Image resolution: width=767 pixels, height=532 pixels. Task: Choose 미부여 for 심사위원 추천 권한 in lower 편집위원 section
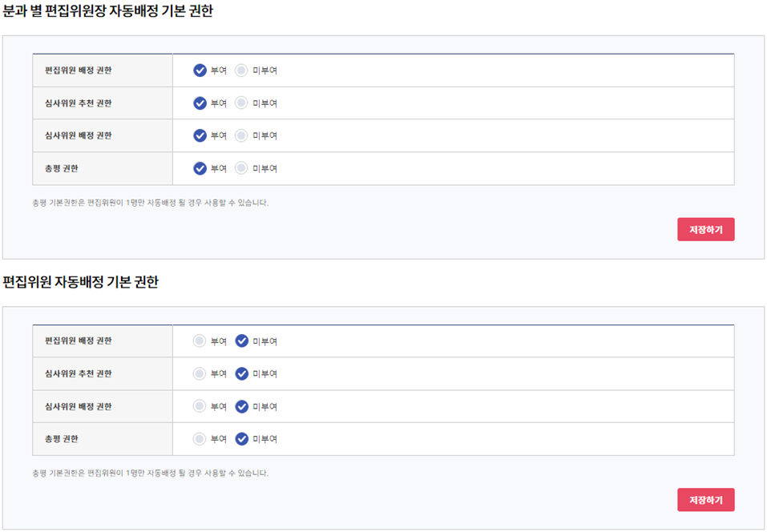tap(242, 373)
